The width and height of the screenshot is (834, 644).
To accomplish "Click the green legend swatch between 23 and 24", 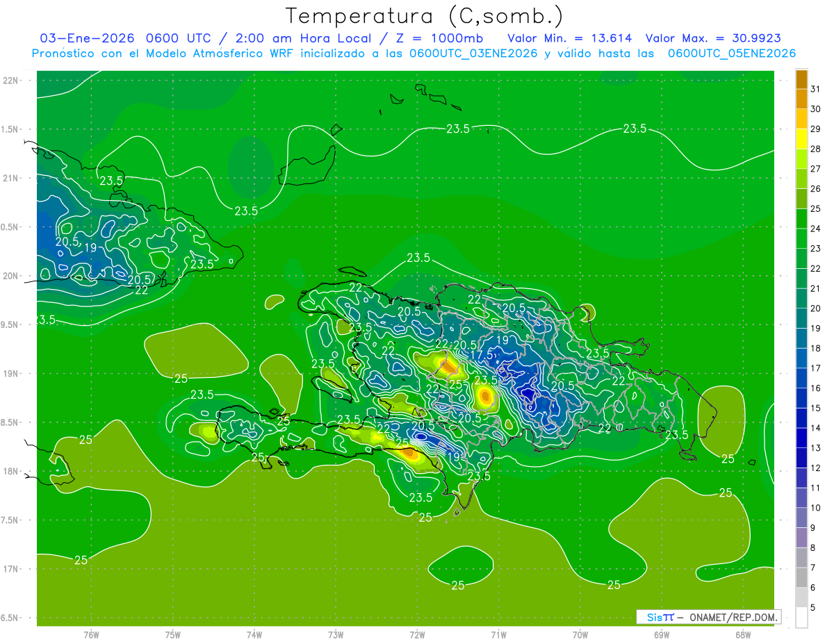I will (x=801, y=239).
